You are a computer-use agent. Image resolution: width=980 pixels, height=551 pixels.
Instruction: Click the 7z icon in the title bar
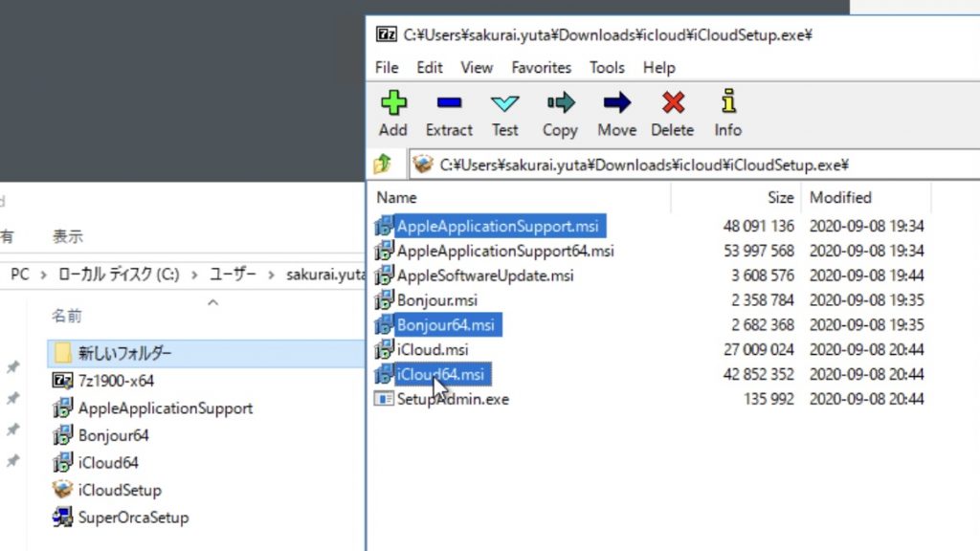click(x=387, y=34)
